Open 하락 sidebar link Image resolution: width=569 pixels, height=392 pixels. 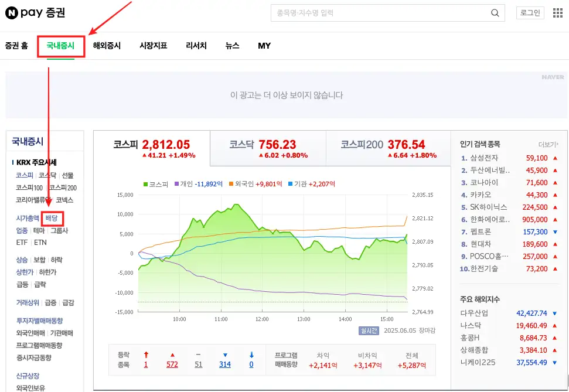click(56, 260)
